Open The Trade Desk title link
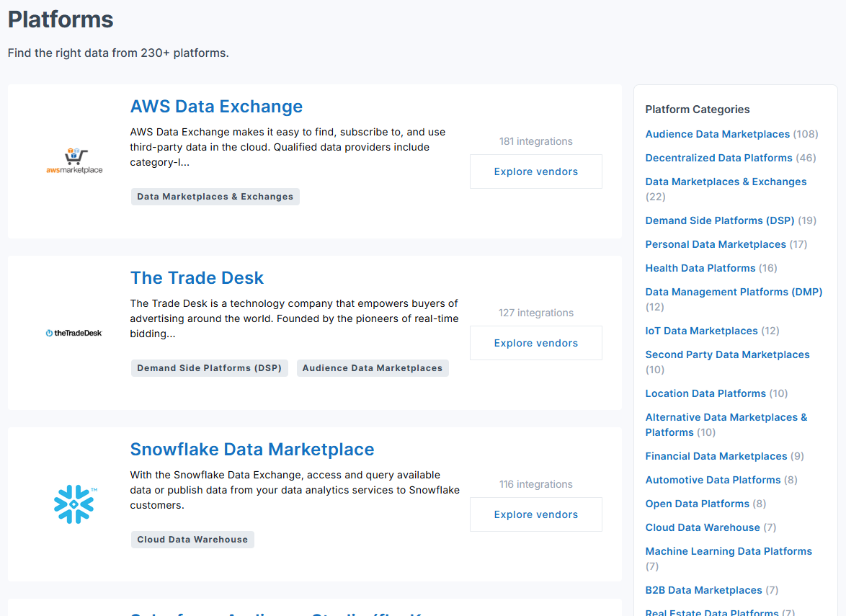846x616 pixels. (x=197, y=278)
